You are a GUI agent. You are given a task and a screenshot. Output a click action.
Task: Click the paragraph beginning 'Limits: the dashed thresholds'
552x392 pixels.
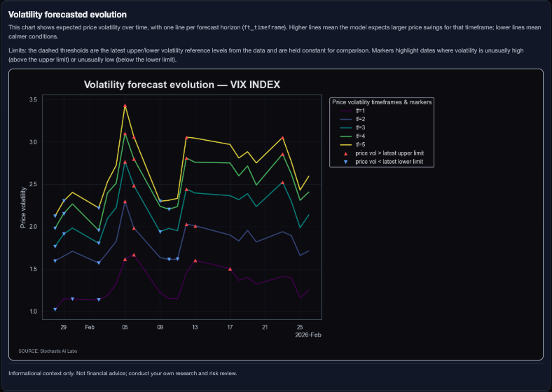click(x=265, y=55)
